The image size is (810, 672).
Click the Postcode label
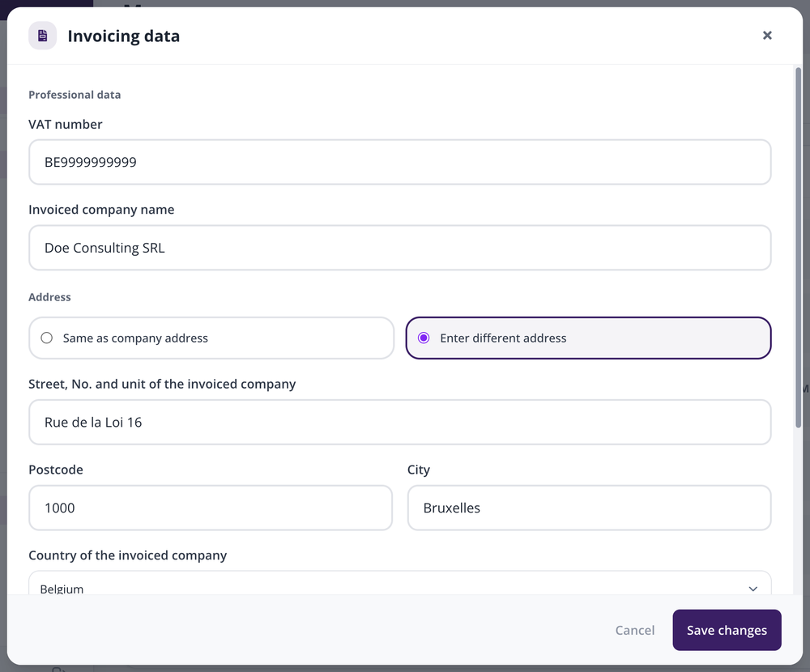pyautogui.click(x=56, y=470)
